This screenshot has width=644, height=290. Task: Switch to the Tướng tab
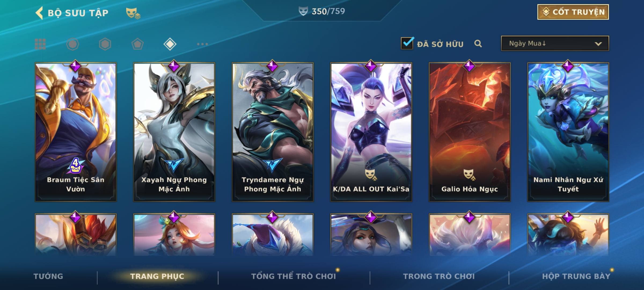48,276
